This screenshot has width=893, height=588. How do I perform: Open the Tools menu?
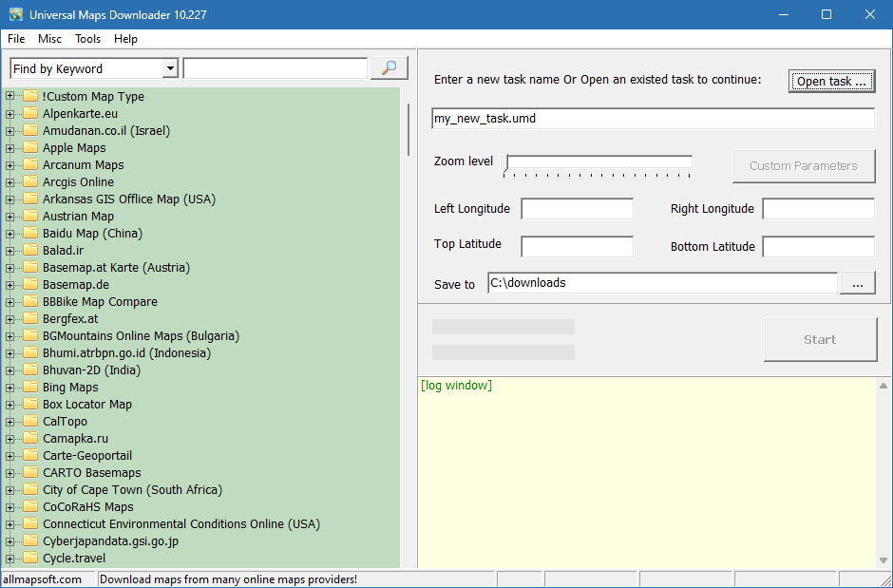click(x=87, y=39)
